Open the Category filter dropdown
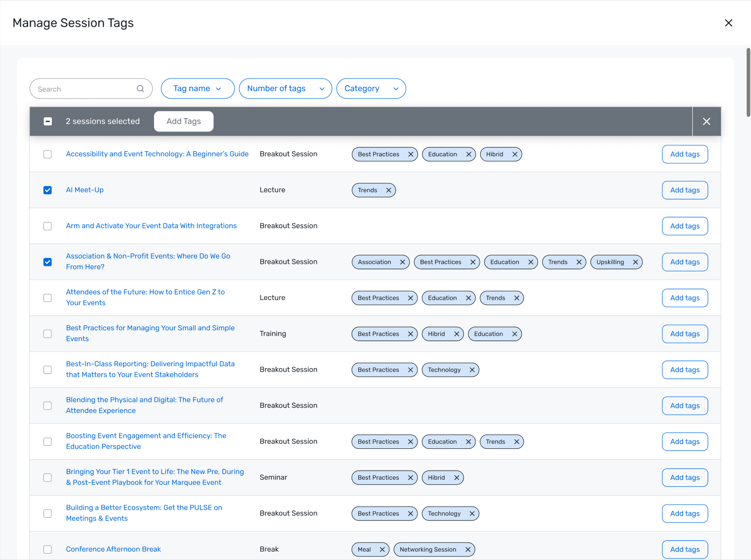The image size is (751, 560). pyautogui.click(x=371, y=88)
